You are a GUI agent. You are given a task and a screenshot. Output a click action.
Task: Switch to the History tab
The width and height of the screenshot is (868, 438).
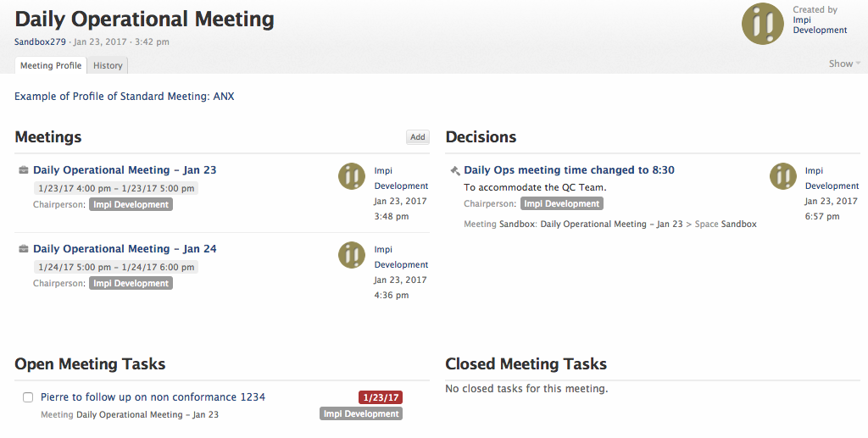(x=108, y=65)
